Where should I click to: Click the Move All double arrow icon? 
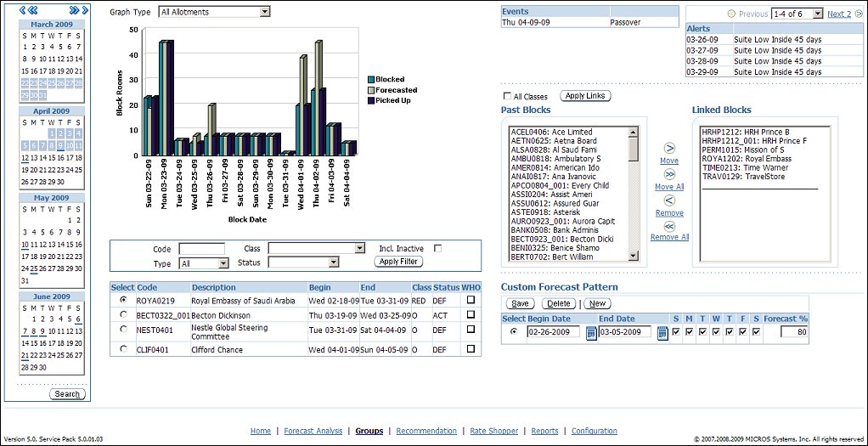(x=669, y=174)
